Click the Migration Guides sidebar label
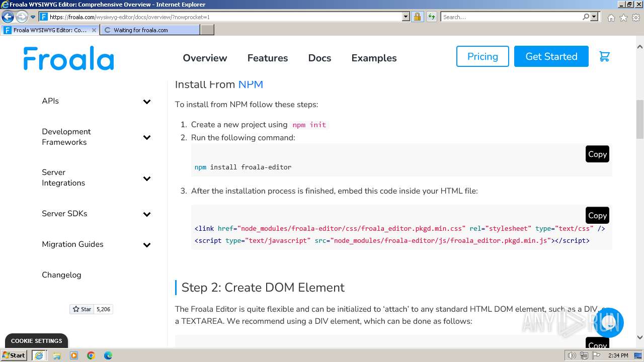644x362 pixels. coord(72,244)
